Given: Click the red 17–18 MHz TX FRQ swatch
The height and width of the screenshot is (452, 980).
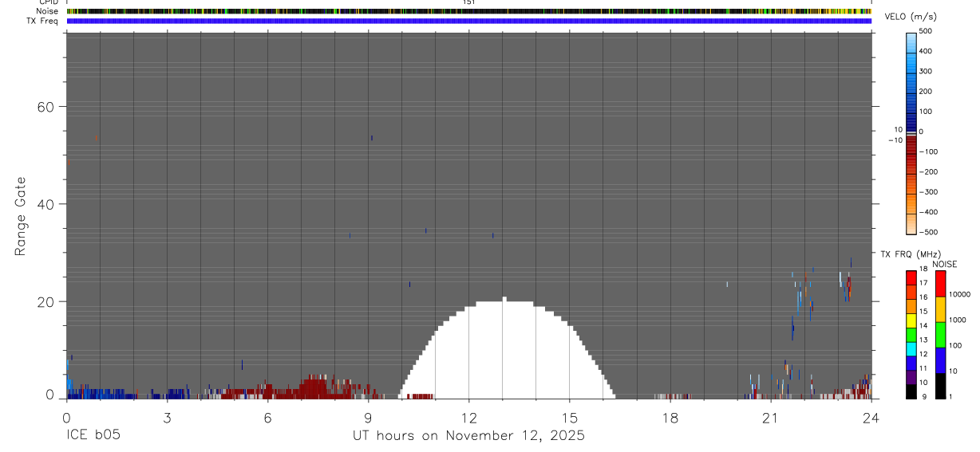Looking at the screenshot, I should (911, 277).
